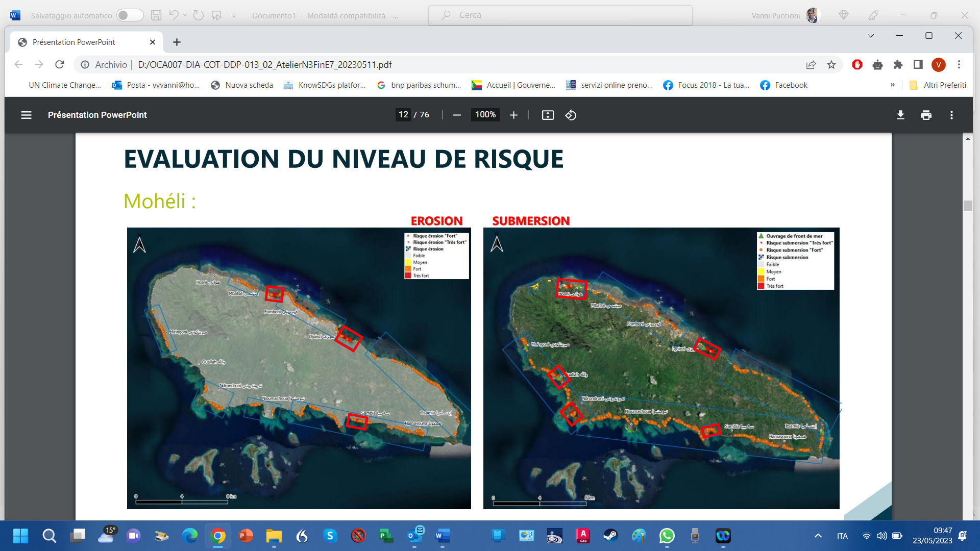This screenshot has width=980, height=551.
Task: Share this page icon in address bar
Action: click(x=811, y=65)
